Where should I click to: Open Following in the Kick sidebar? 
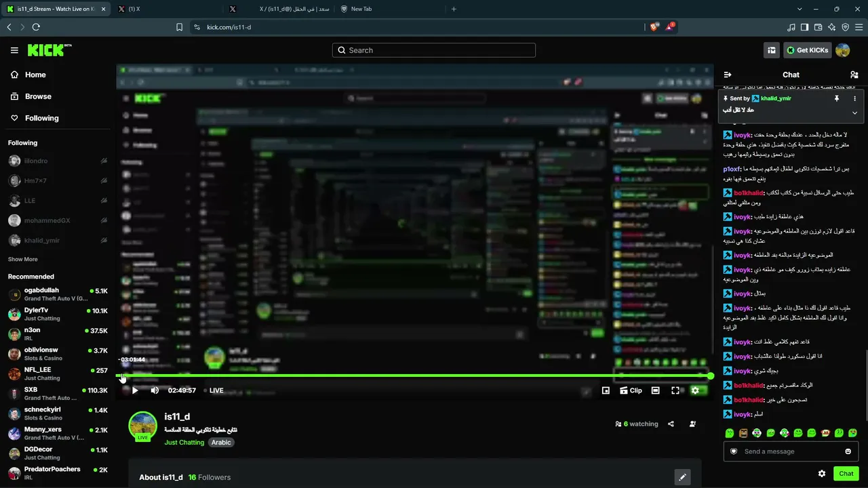(35, 119)
